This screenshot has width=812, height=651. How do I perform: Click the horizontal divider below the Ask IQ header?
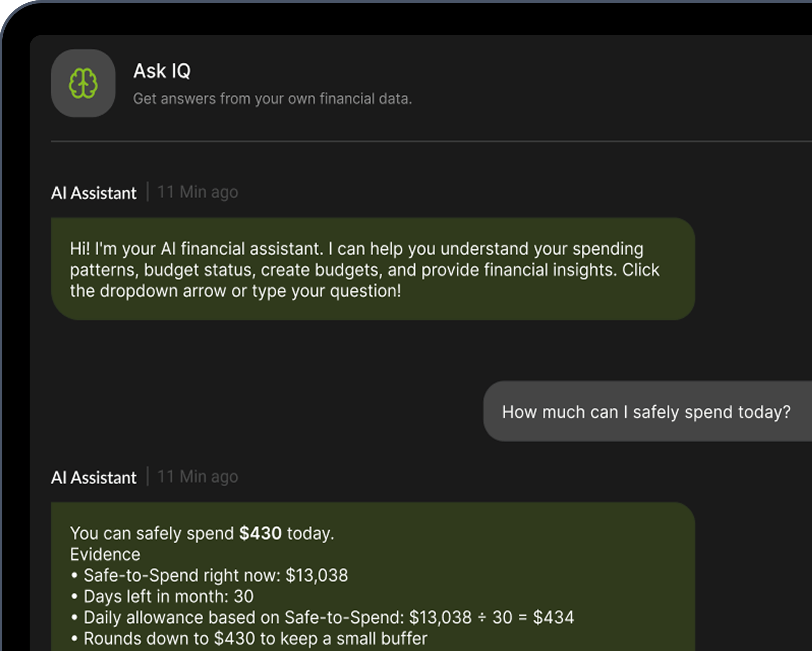[425, 141]
